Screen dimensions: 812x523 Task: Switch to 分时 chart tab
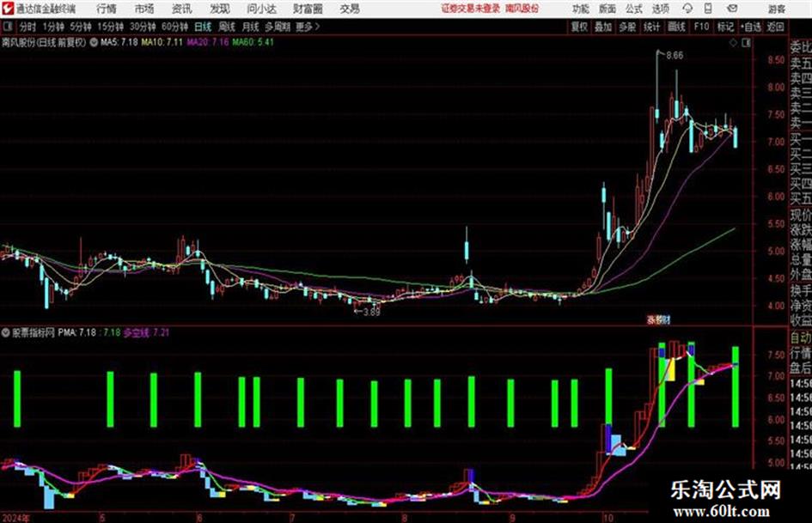click(27, 27)
